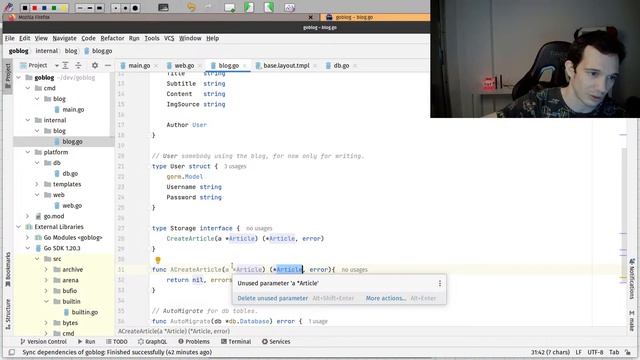Viewport: 640px width, 360px height.
Task: Click the undo arrow in annotation toolbar
Action: coord(191,7)
